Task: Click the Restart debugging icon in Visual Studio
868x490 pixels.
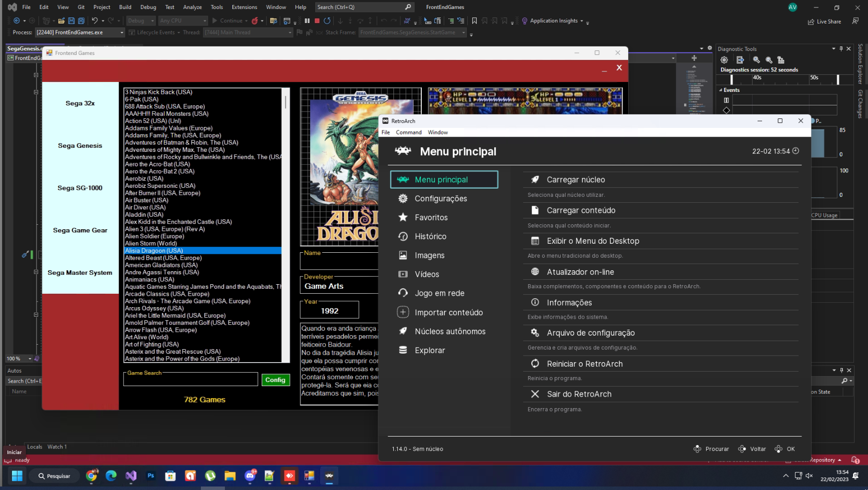Action: click(327, 20)
